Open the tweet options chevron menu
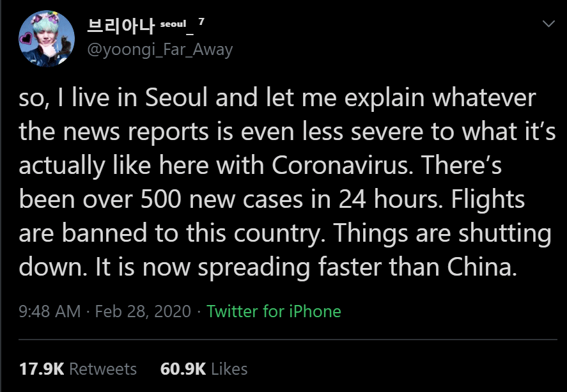This screenshot has width=567, height=392. 548,24
